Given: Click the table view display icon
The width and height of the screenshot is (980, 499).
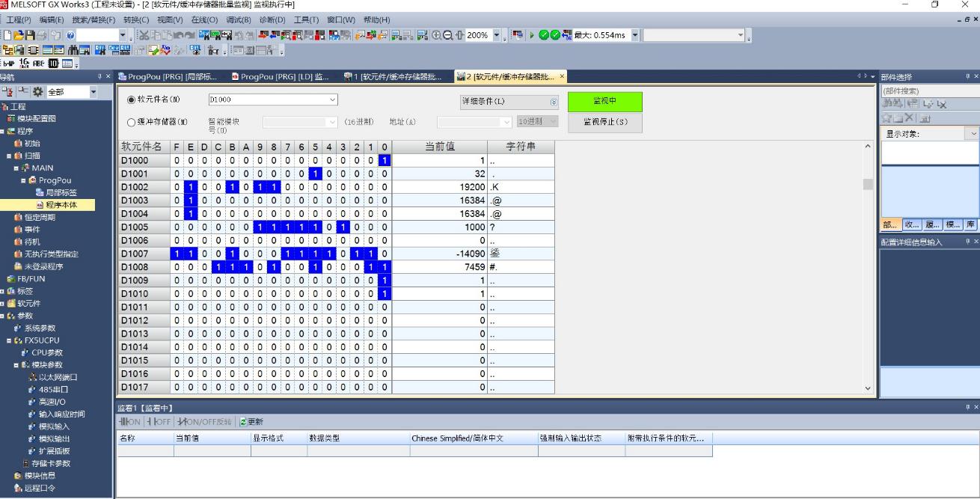Looking at the screenshot, I should pos(67,64).
